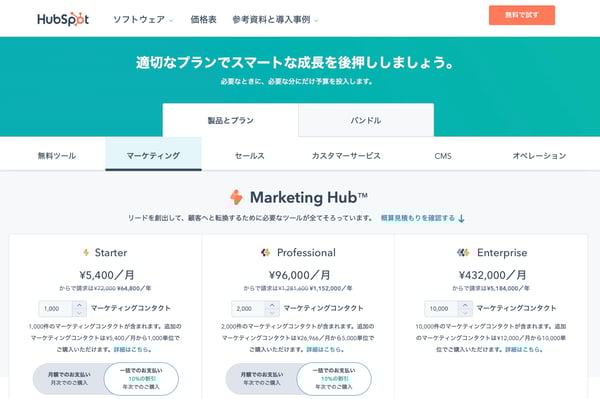Click the Professional plan title
The height and width of the screenshot is (399, 600).
(307, 252)
